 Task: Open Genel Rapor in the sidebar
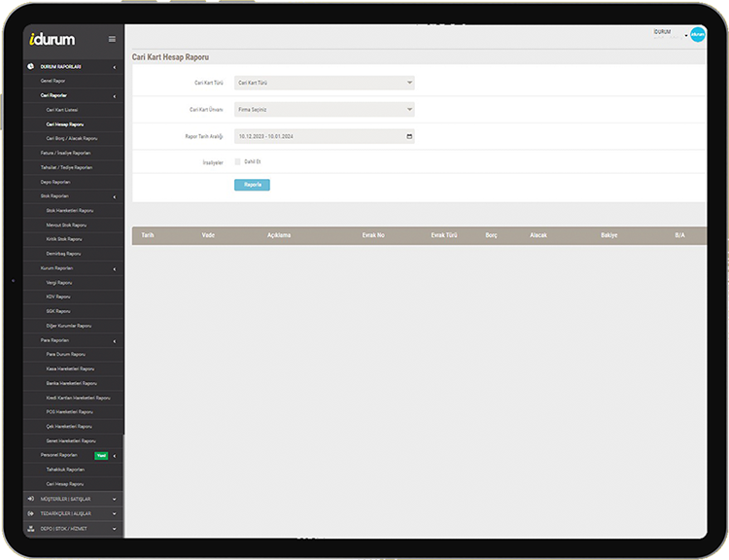click(52, 81)
